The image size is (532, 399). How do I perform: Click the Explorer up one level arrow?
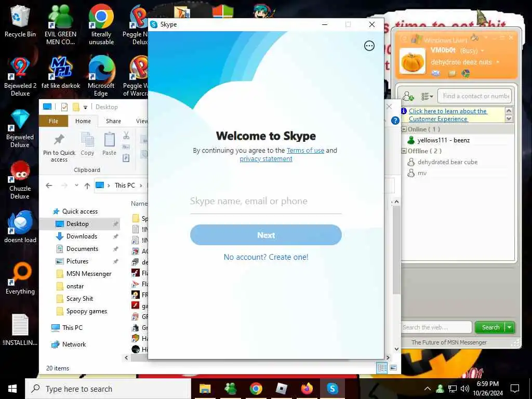(87, 185)
